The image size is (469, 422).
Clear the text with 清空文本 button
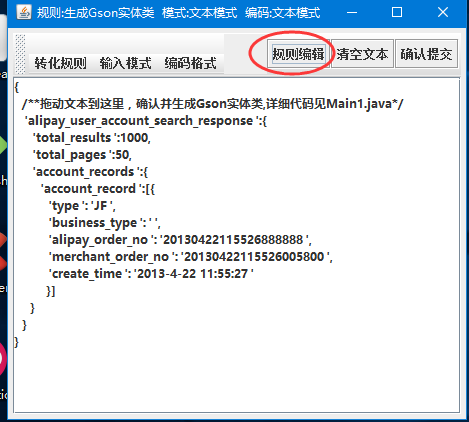362,54
